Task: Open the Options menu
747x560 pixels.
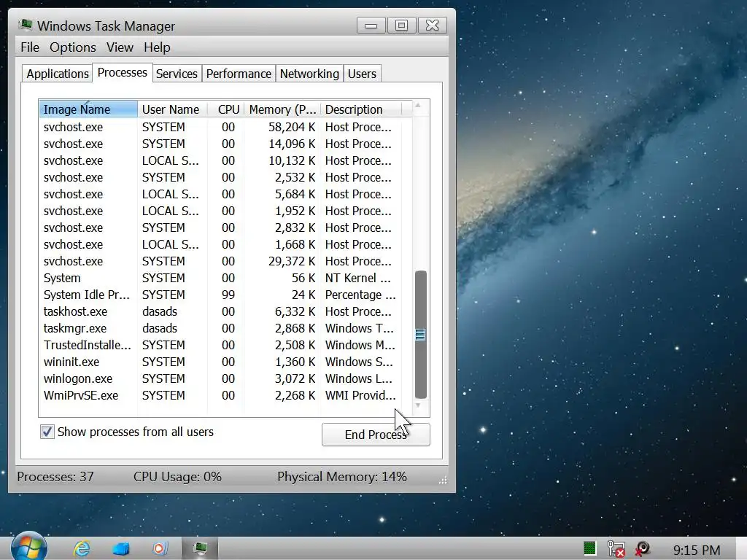Action: [x=73, y=47]
